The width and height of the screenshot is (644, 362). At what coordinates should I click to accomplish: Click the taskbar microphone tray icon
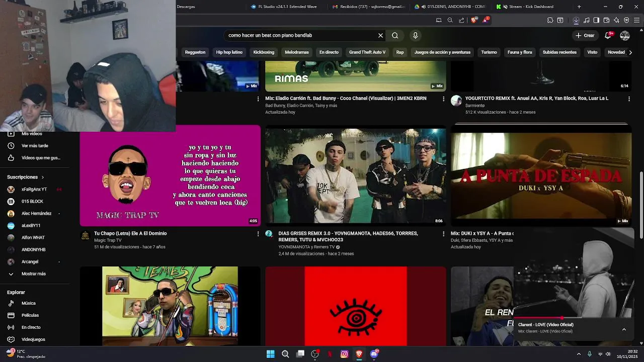[x=590, y=354]
